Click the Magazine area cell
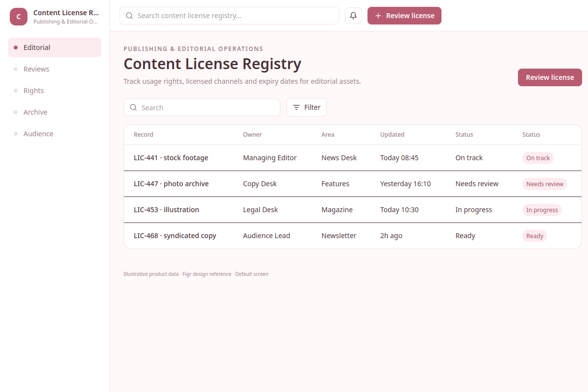Image resolution: width=588 pixels, height=392 pixels. [337, 210]
